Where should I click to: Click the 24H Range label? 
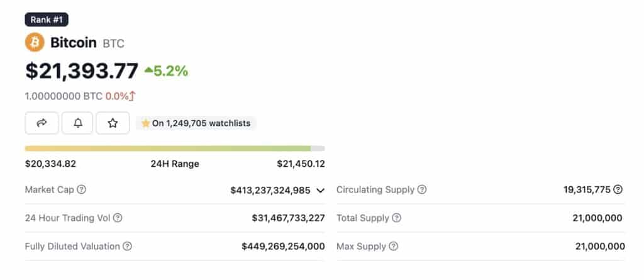coord(175,164)
